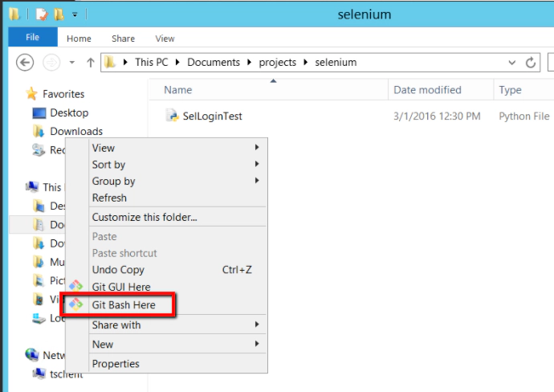This screenshot has width=554, height=392.
Task: Expand the chevron after This PC breadcrumb
Action: pyautogui.click(x=177, y=62)
